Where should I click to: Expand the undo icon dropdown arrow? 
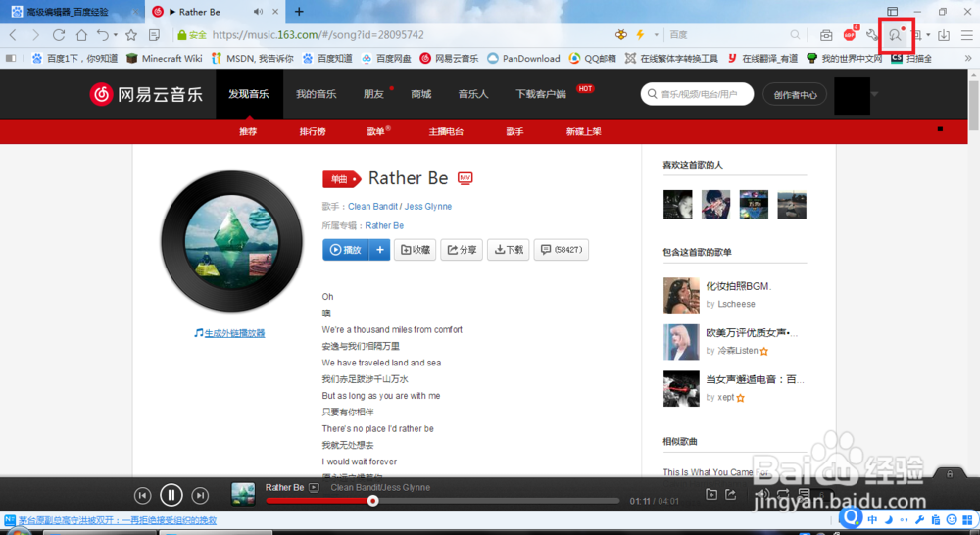pos(116,35)
